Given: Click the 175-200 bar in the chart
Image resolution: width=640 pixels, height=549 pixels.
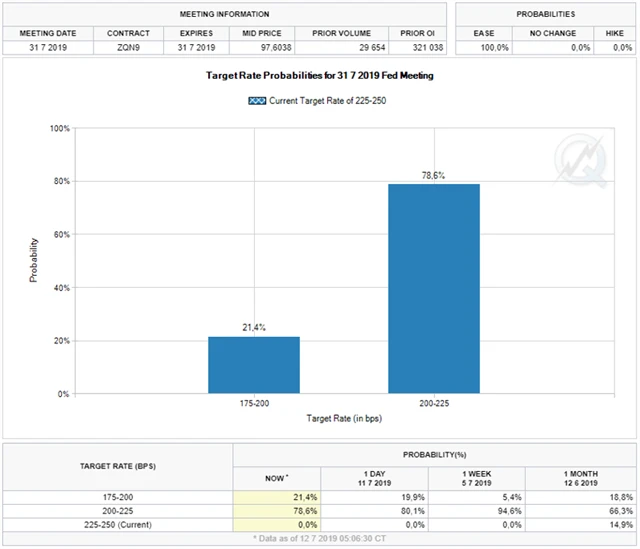Looking at the screenshot, I should (x=254, y=365).
